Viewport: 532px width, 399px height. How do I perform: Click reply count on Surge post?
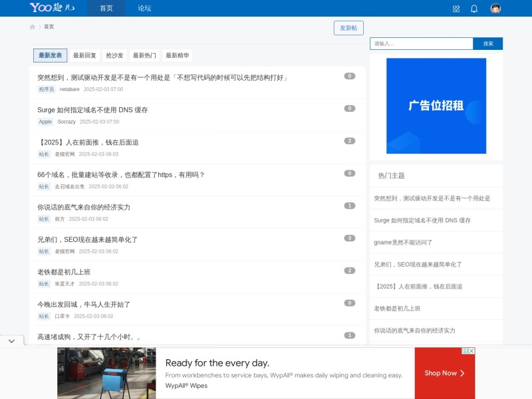click(x=350, y=108)
